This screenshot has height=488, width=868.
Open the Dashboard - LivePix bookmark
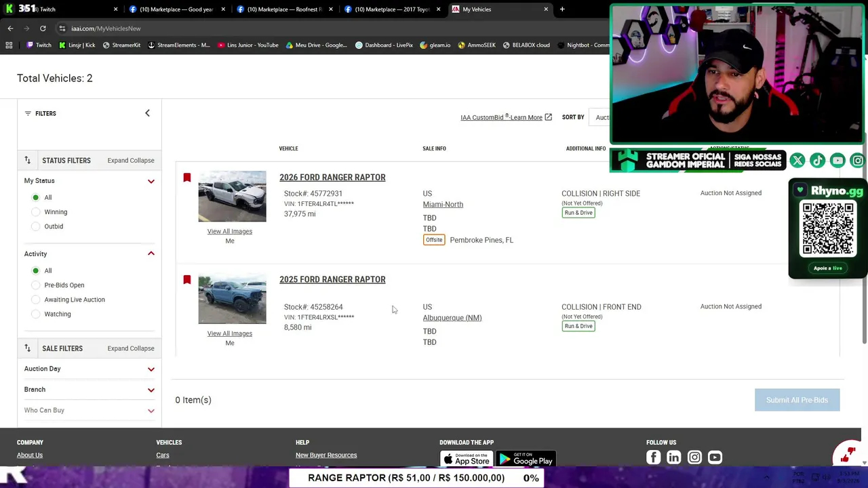384,45
